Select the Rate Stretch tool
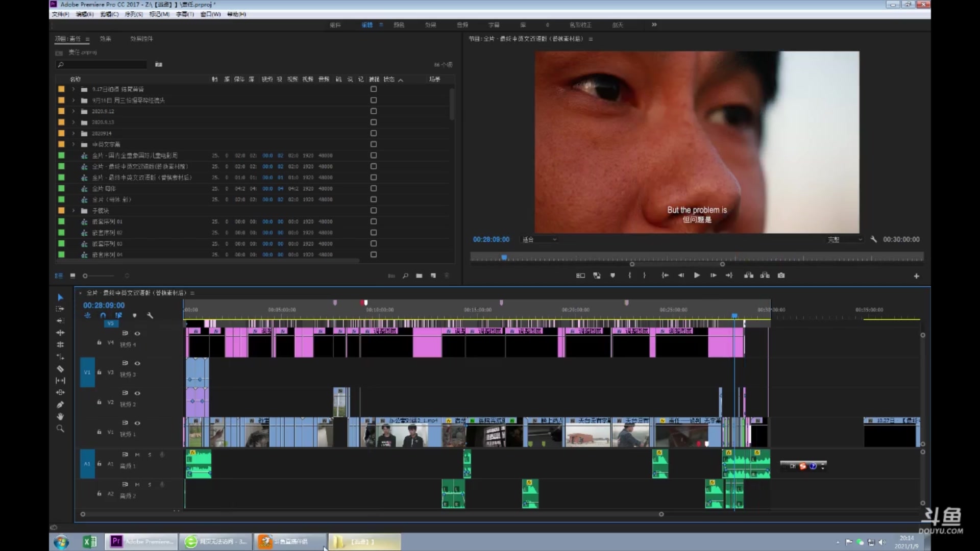The width and height of the screenshot is (980, 551). tap(60, 357)
